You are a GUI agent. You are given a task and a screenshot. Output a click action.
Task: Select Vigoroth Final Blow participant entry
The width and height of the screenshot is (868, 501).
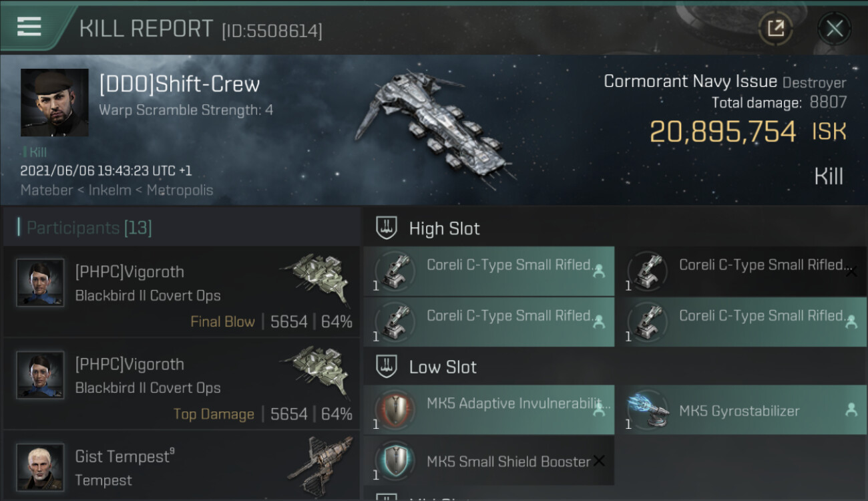click(182, 292)
